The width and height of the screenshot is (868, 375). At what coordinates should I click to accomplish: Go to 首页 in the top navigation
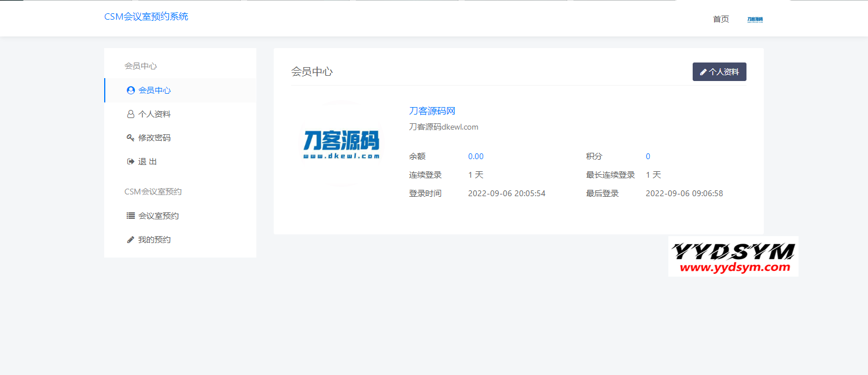click(721, 19)
